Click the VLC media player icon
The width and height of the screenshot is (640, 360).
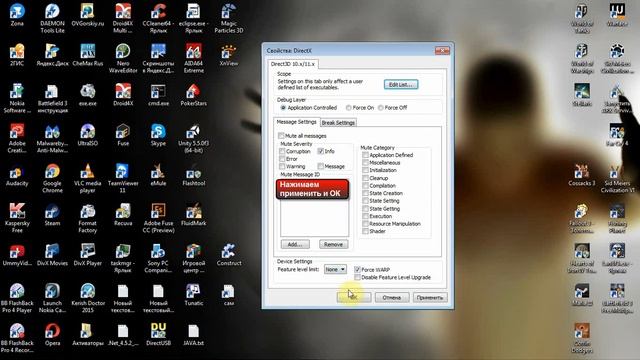tap(88, 178)
